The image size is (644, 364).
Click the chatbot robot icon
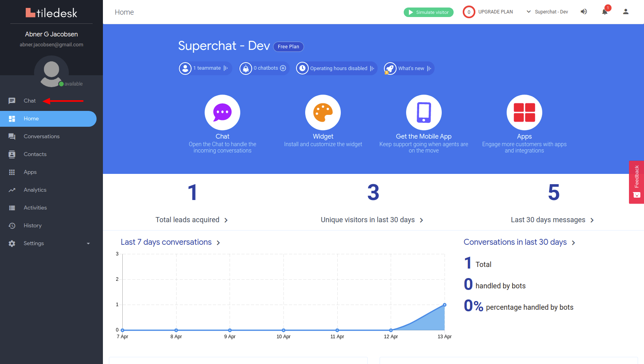(246, 69)
